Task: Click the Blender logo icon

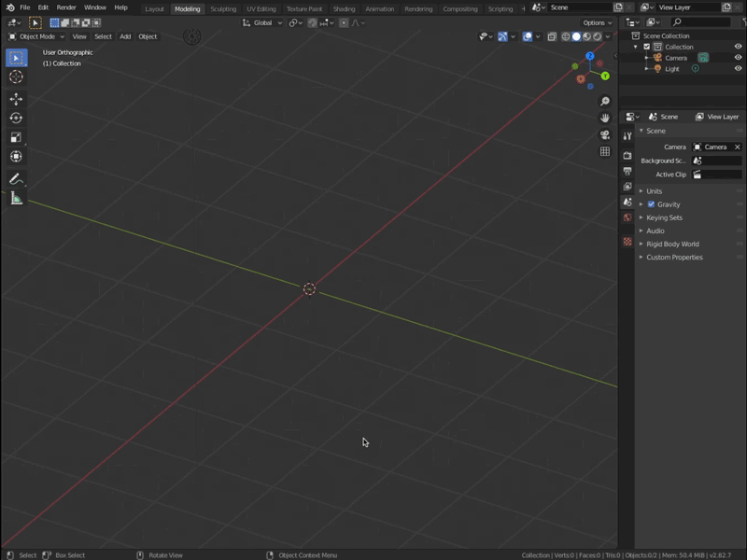Action: coord(10,7)
